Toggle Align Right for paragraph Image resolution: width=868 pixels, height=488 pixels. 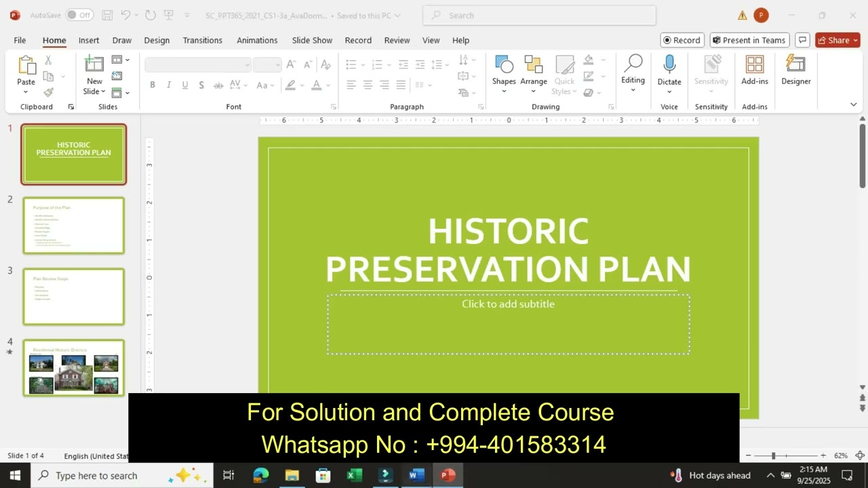(384, 85)
